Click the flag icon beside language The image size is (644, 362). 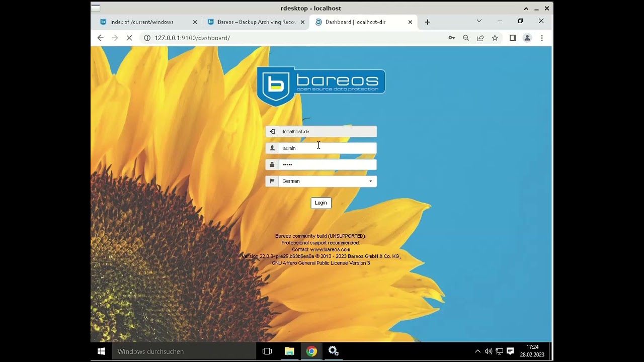pos(272,181)
